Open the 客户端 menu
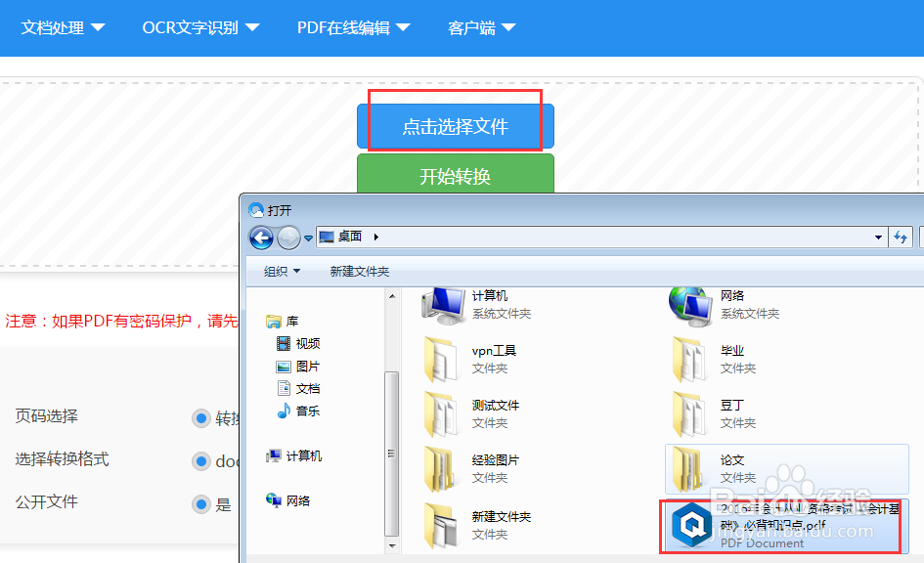Viewport: 924px width, 563px height. [475, 27]
